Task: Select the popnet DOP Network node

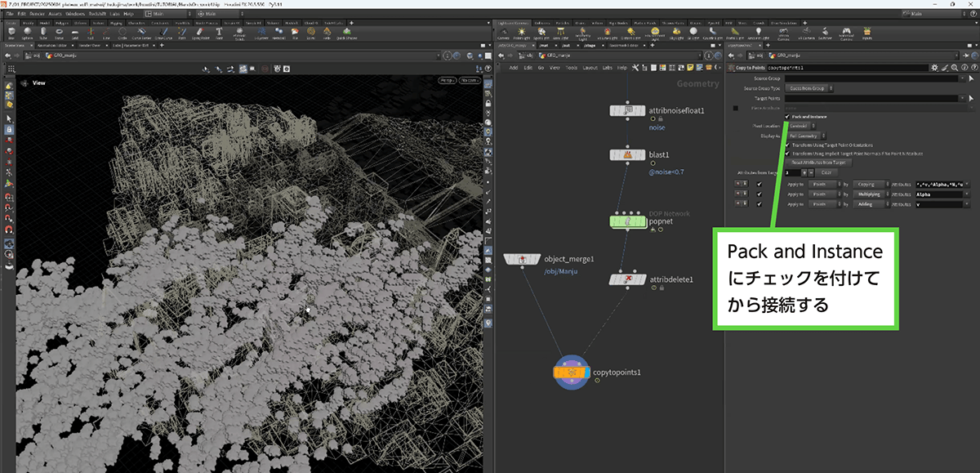Action: tap(629, 221)
